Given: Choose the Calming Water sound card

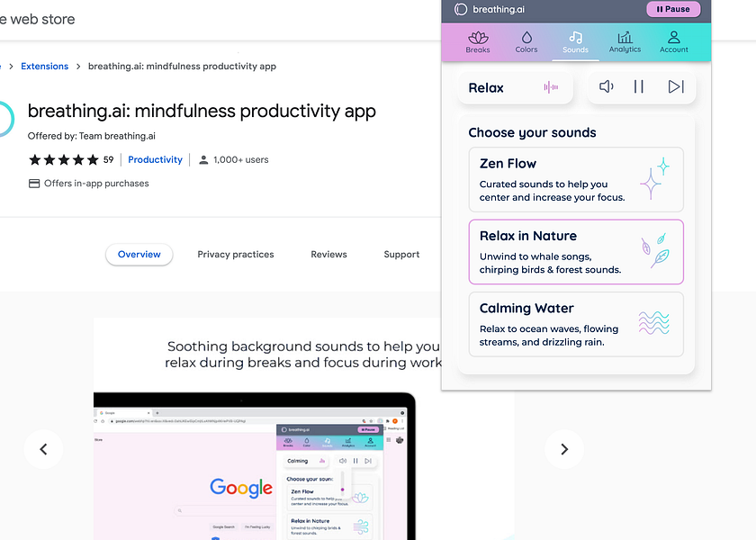Looking at the screenshot, I should click(576, 324).
